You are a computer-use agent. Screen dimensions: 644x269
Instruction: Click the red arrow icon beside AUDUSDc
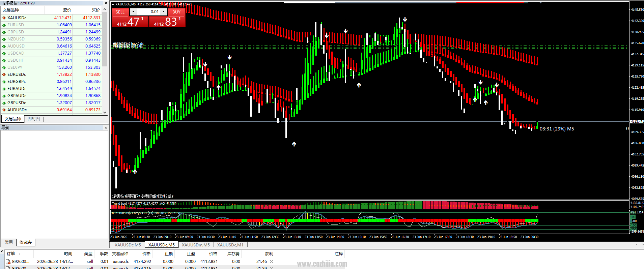tap(4, 110)
